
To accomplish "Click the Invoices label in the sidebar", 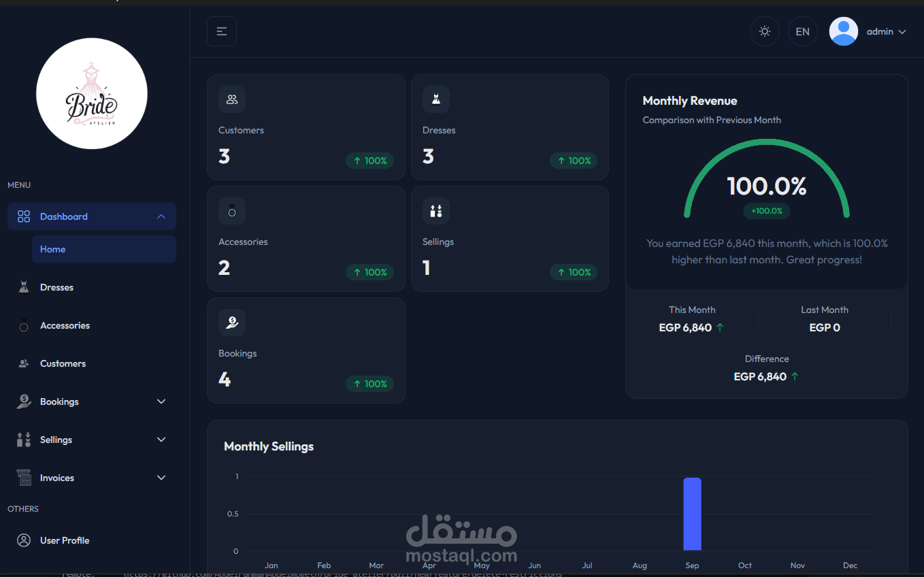I will [x=57, y=478].
